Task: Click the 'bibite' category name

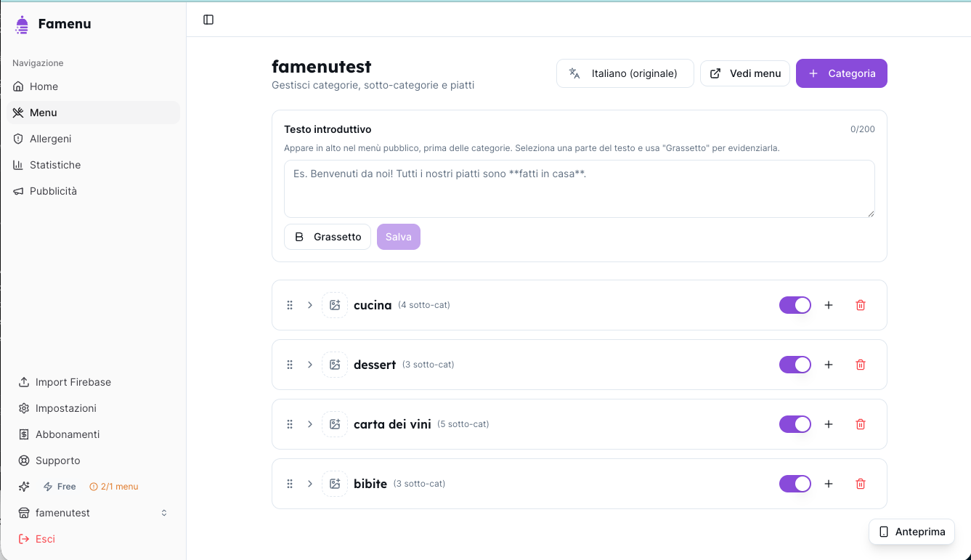Action: (370, 484)
